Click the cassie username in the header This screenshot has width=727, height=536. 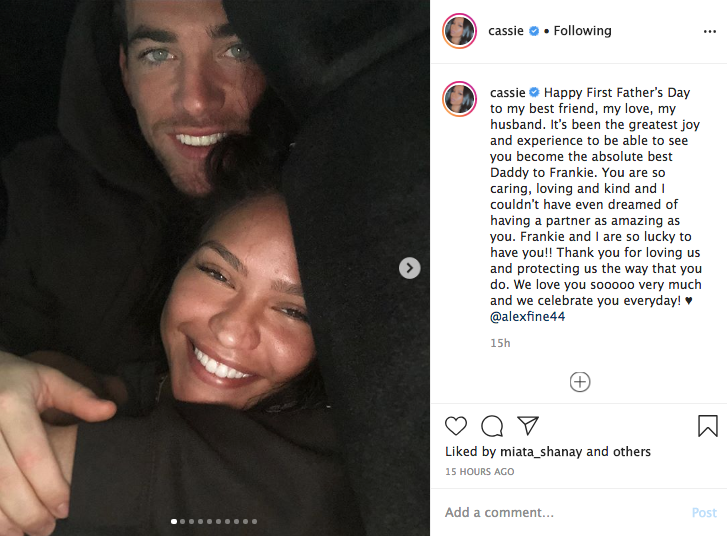point(506,31)
